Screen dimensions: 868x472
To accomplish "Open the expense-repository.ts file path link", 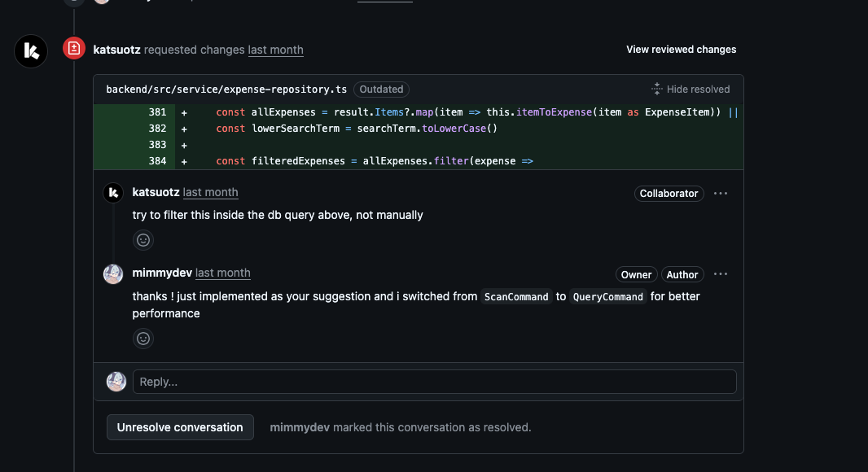I will (226, 90).
